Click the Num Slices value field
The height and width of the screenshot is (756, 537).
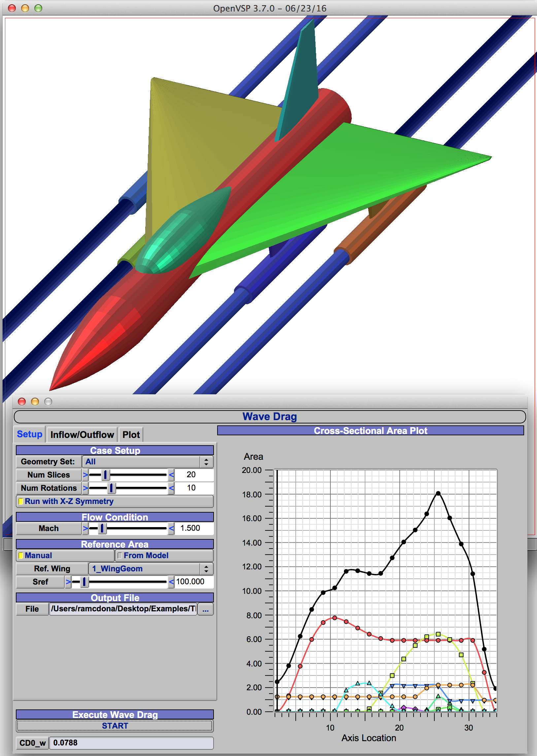(x=194, y=475)
